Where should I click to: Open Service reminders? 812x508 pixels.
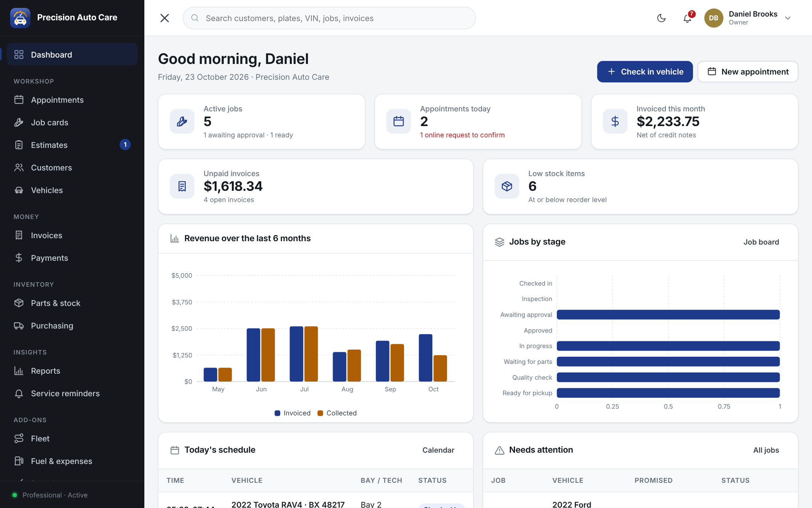pyautogui.click(x=72, y=393)
